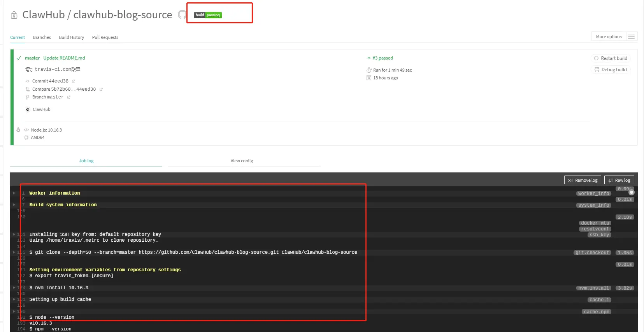Click the private repository lock icon

14,15
